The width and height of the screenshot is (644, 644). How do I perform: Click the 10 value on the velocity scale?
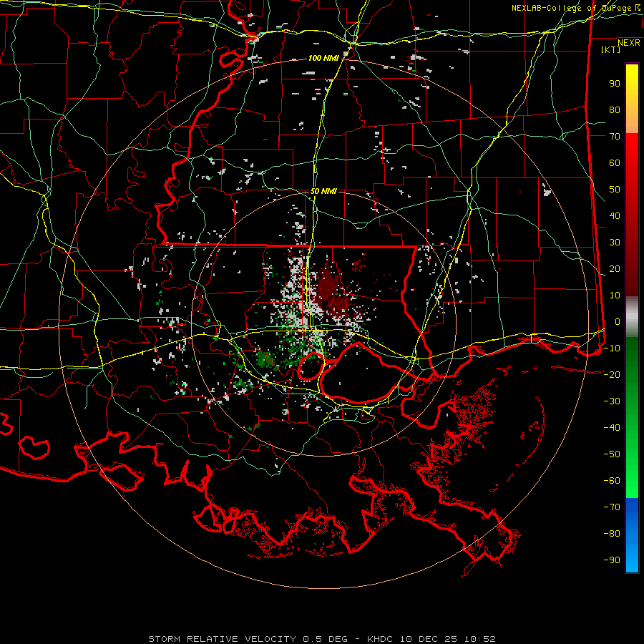(615, 296)
